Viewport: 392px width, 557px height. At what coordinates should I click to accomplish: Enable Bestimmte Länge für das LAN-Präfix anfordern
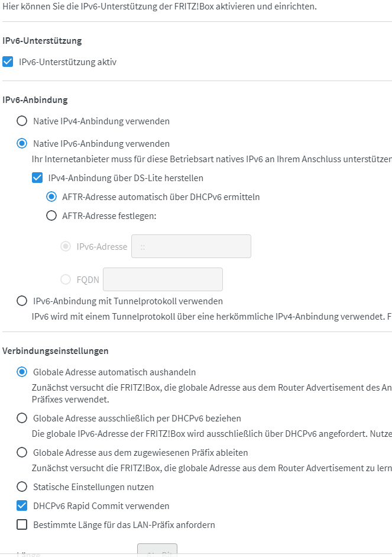click(x=22, y=524)
